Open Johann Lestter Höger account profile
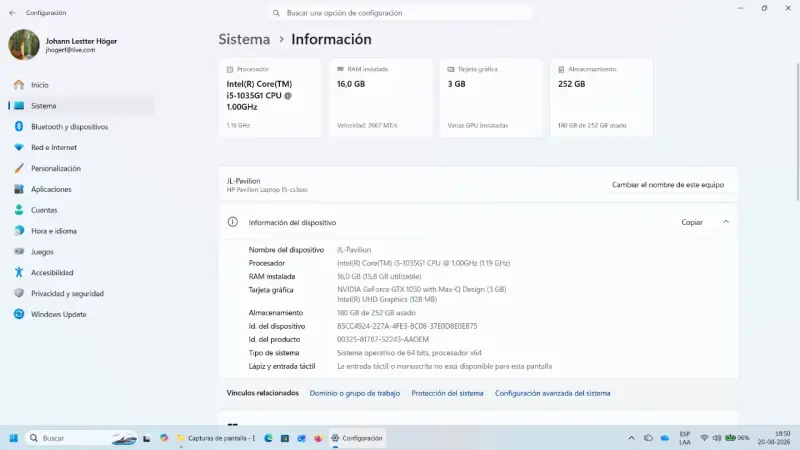 click(x=63, y=45)
